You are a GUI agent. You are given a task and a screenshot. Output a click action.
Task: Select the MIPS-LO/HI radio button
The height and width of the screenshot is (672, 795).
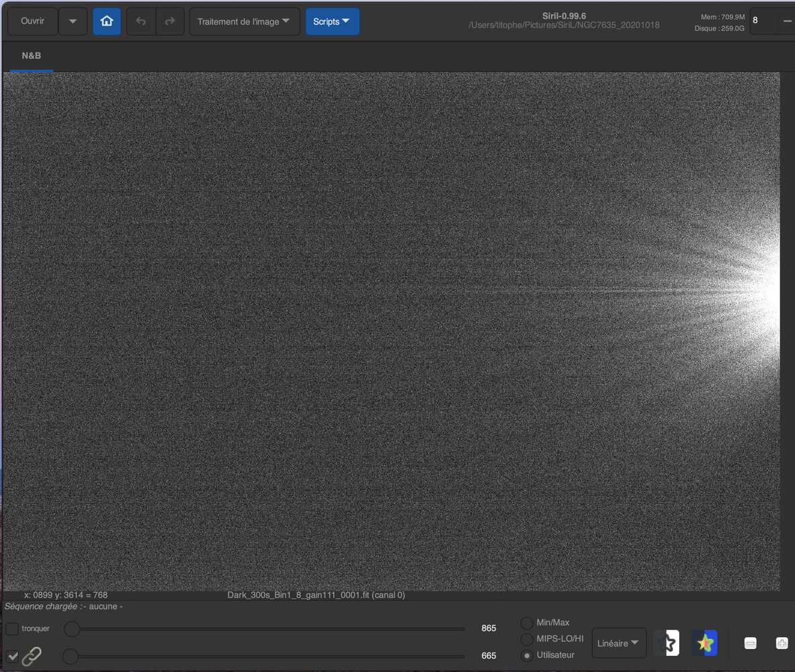click(527, 639)
